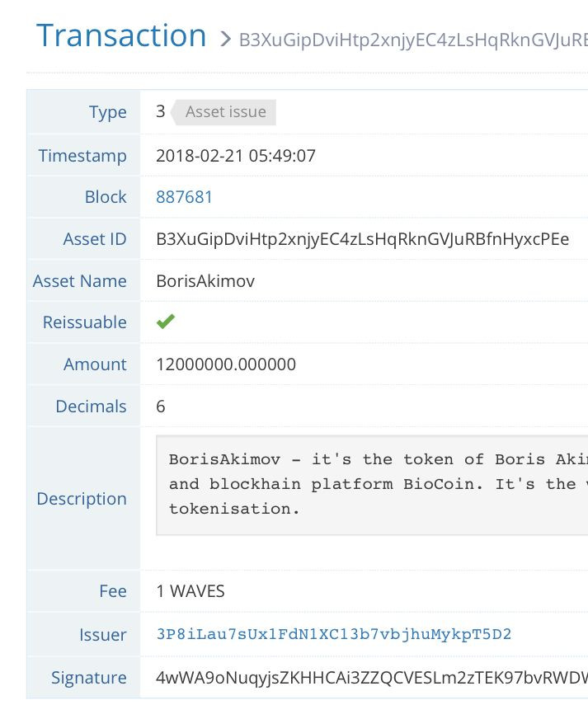The image size is (588, 705).
Task: Open issuer address 3P8iLau7sUx1FdN1XC13b7vbjhuMykpT5D2
Action: tap(333, 634)
